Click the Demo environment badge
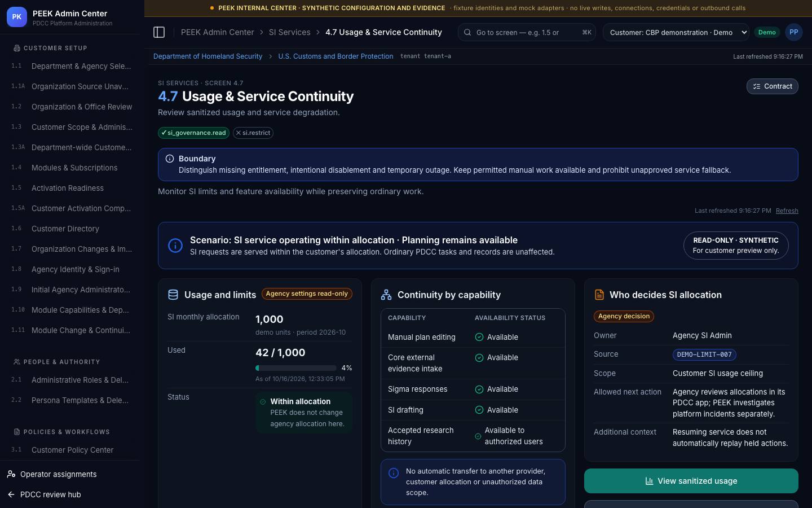The image size is (812, 508). tap(766, 32)
